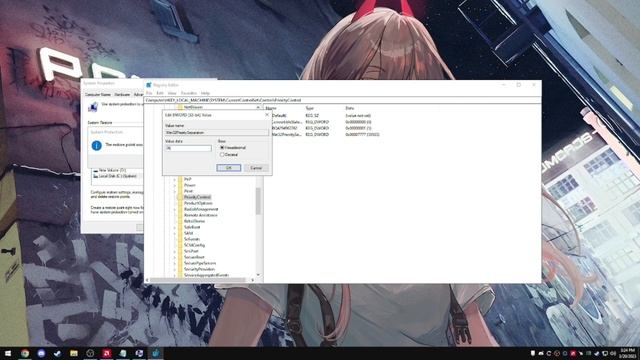This screenshot has width=640, height=360.
Task: Select the ScEvents tree key
Action: point(191,239)
